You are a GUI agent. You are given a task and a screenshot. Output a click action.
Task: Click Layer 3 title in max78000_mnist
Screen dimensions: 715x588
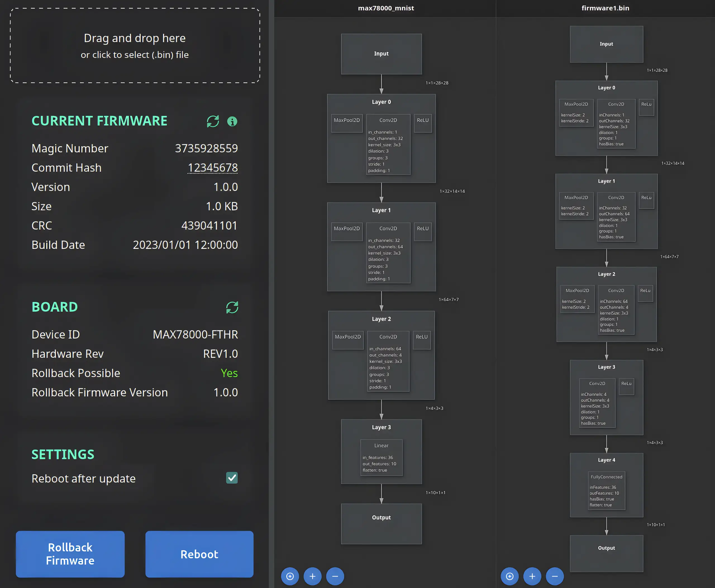pyautogui.click(x=381, y=427)
